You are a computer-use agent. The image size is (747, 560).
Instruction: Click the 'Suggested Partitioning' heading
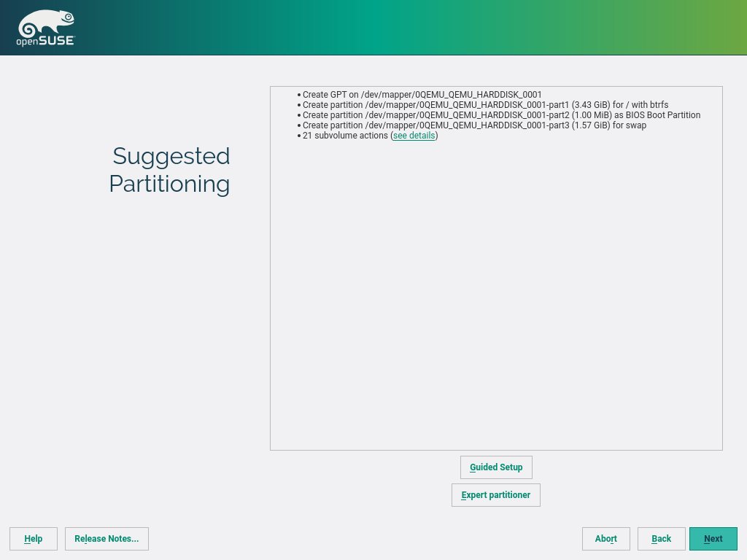170,170
